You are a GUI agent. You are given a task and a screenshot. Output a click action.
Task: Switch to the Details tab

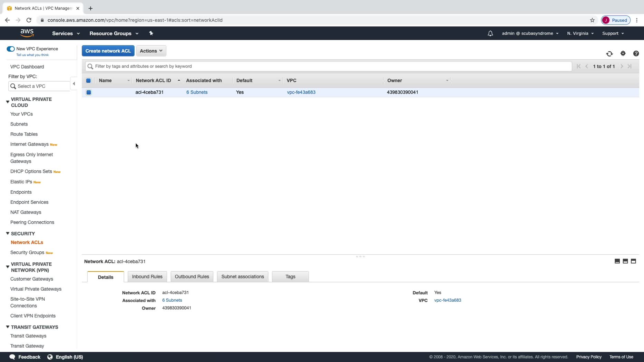(106, 277)
